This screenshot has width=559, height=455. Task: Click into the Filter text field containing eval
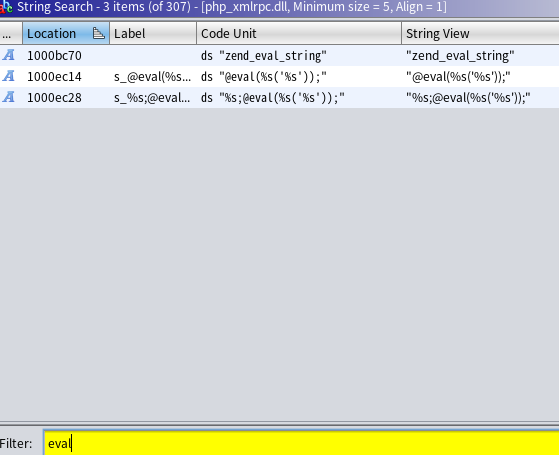301,443
